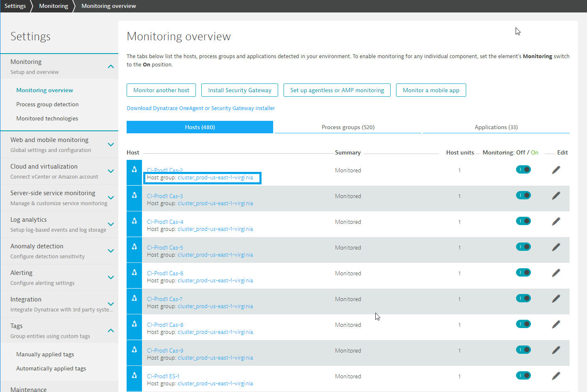587x392 pixels.
Task: Toggle monitoring switch for CI-Prod1 Cas-7
Action: point(523,298)
